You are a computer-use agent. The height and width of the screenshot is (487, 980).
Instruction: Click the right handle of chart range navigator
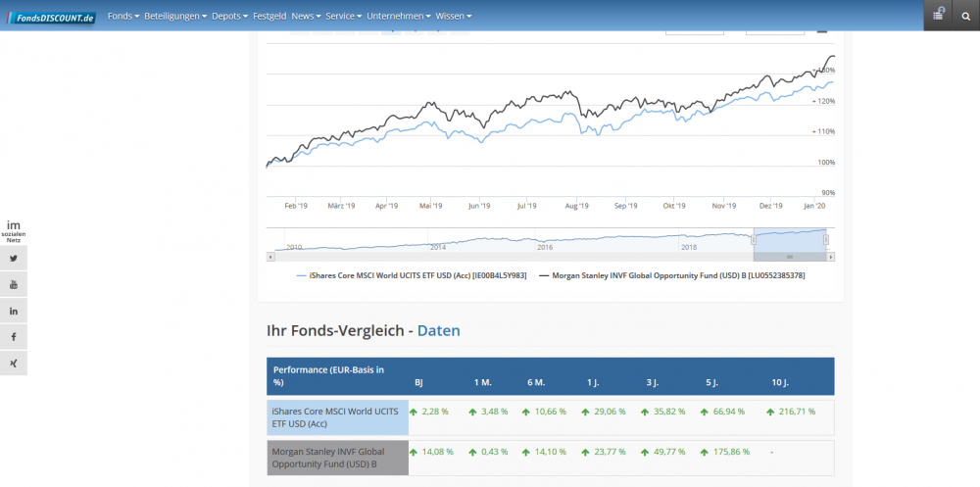pos(826,240)
